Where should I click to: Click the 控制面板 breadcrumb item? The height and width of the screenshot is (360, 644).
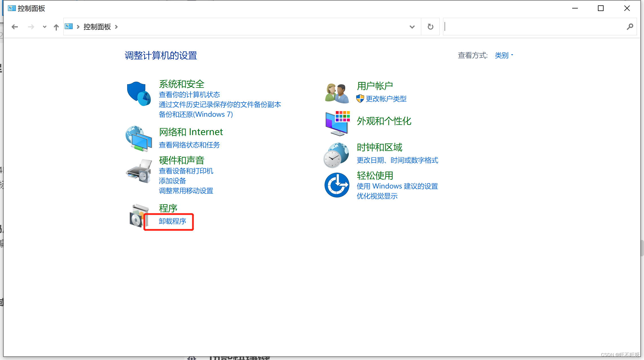(x=97, y=27)
